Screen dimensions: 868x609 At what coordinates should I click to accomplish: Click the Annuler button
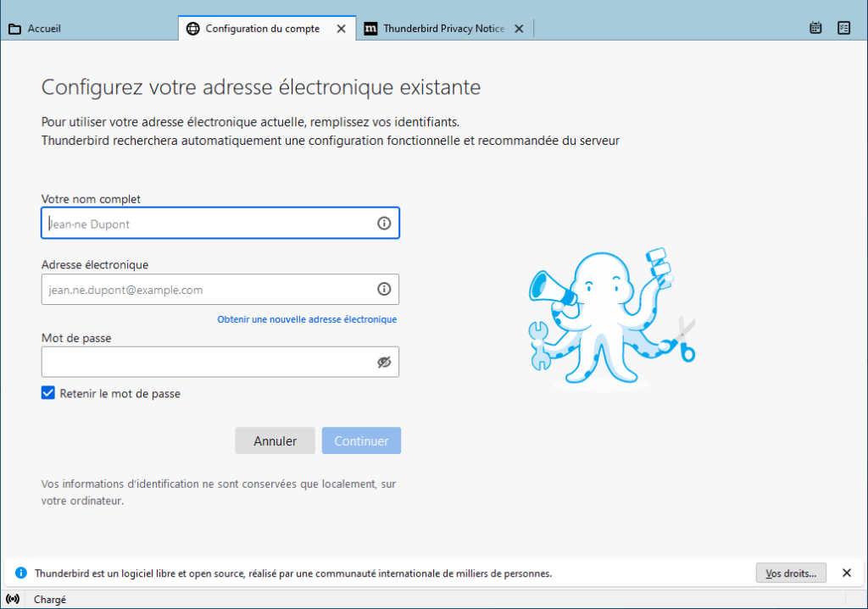(275, 440)
